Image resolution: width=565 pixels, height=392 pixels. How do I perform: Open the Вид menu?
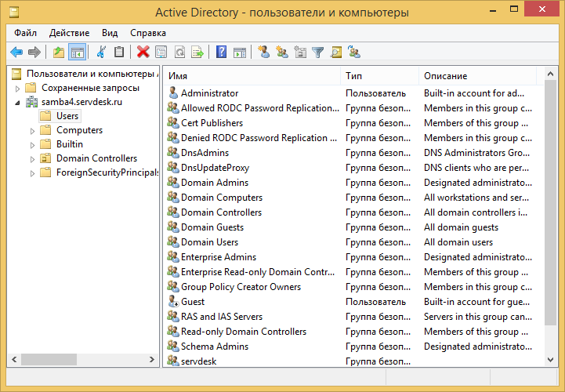pos(110,33)
